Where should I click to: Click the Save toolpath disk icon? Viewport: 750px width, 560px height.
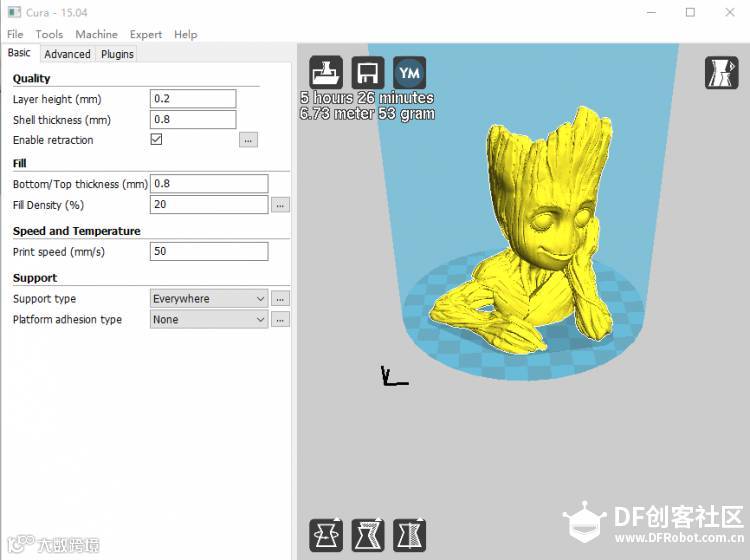pos(367,73)
